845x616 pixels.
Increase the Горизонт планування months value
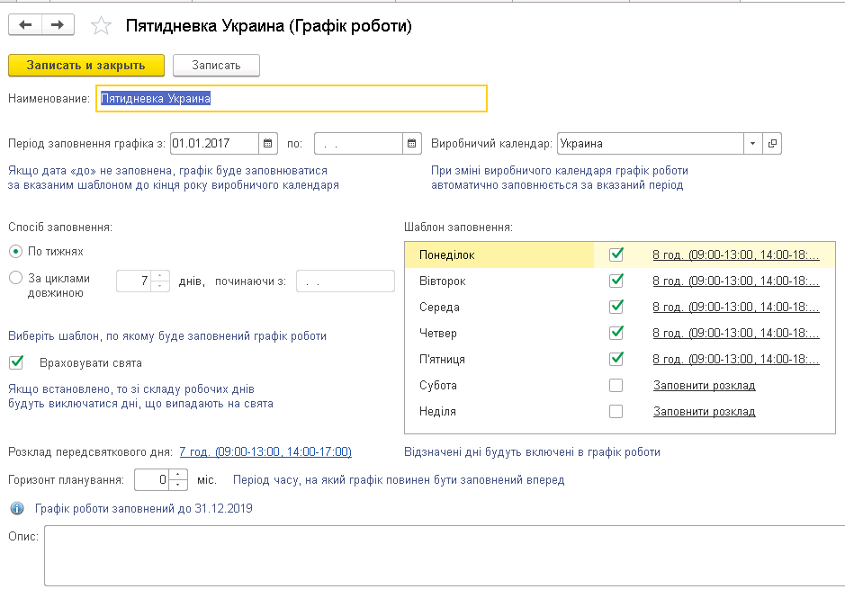tap(178, 475)
